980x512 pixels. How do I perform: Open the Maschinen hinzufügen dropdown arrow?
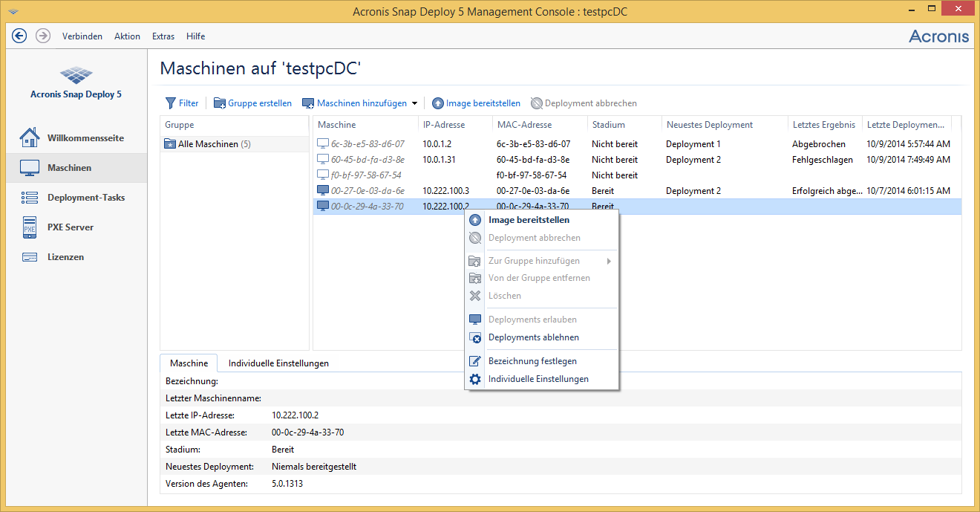click(414, 103)
